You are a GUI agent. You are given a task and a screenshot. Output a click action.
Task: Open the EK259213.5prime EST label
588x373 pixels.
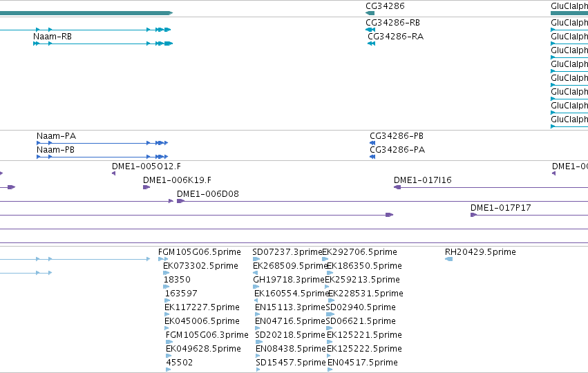(x=362, y=280)
